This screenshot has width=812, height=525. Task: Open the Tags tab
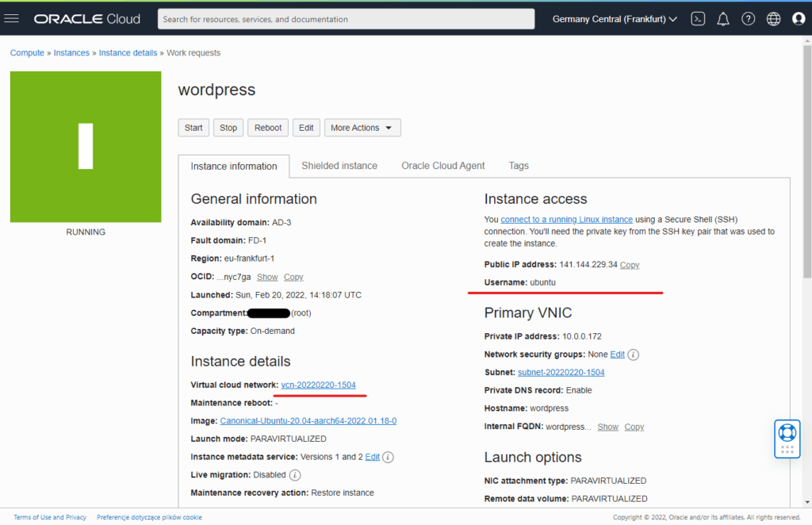[519, 166]
